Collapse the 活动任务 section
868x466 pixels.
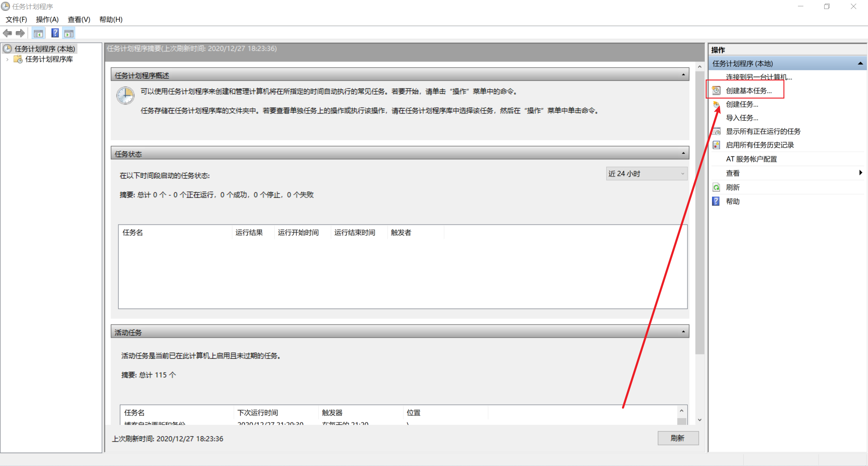click(683, 332)
